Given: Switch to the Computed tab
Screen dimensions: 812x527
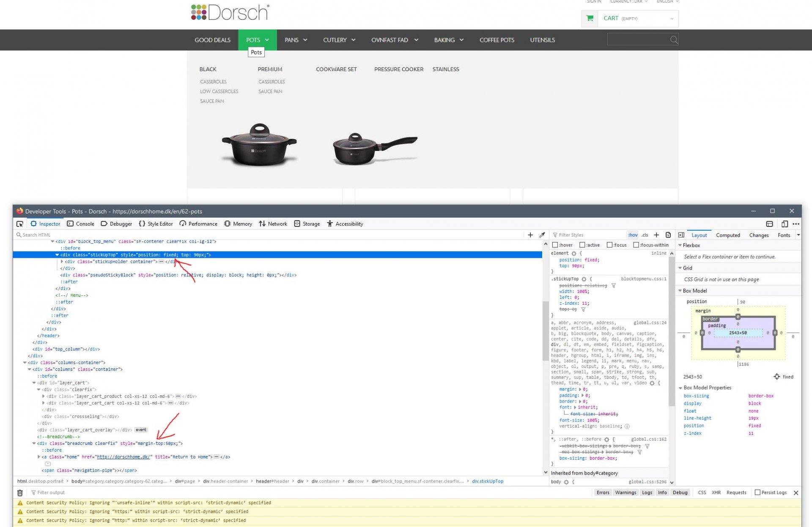Looking at the screenshot, I should tap(727, 235).
